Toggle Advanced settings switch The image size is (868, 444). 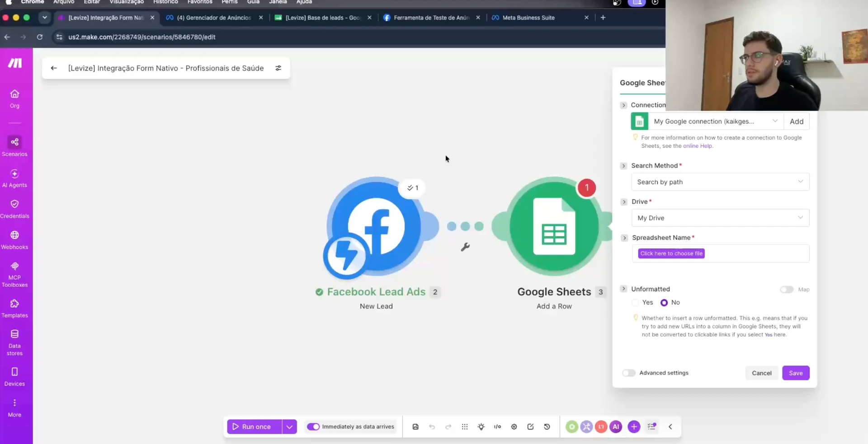(x=629, y=373)
